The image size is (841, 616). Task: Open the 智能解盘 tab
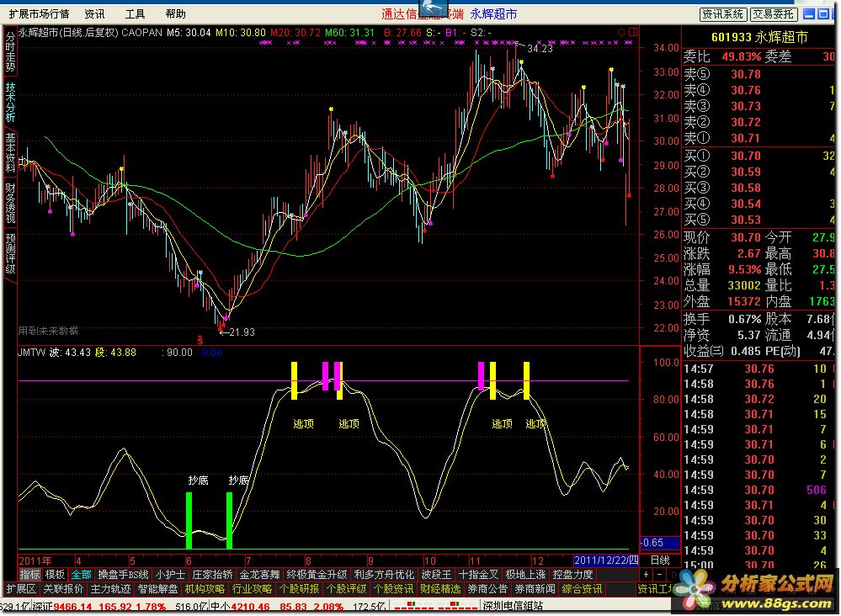coord(157,589)
